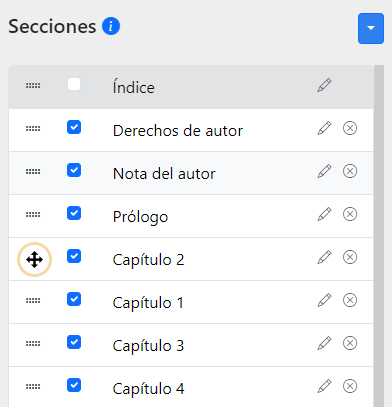Enable the Índice checkbox

(74, 84)
